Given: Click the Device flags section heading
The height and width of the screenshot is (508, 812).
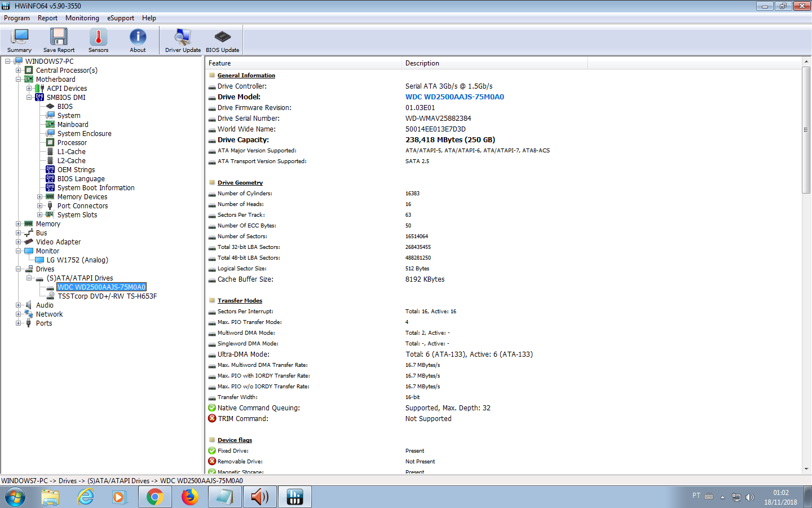Looking at the screenshot, I should click(235, 440).
